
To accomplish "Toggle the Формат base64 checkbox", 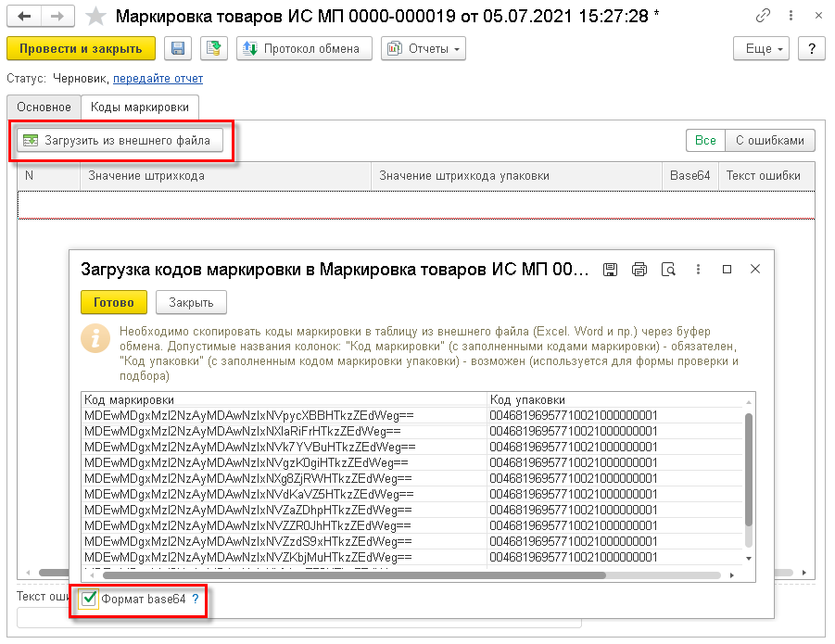I will (x=89, y=599).
